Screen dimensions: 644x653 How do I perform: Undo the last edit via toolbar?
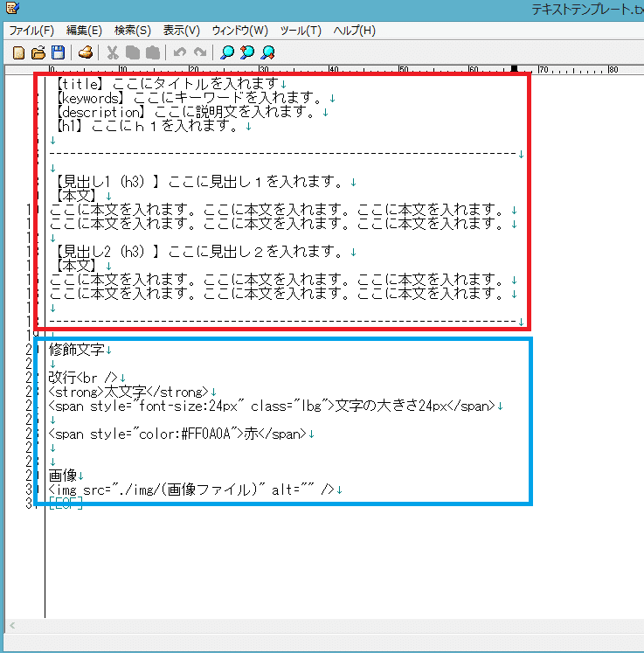tap(180, 53)
